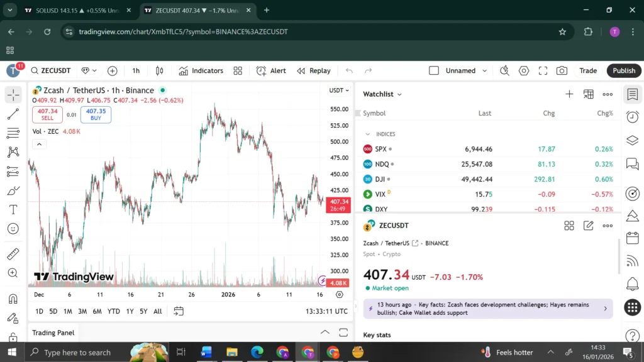This screenshot has width=644, height=362.
Task: Open the Watchlist dropdown
Action: [x=382, y=94]
